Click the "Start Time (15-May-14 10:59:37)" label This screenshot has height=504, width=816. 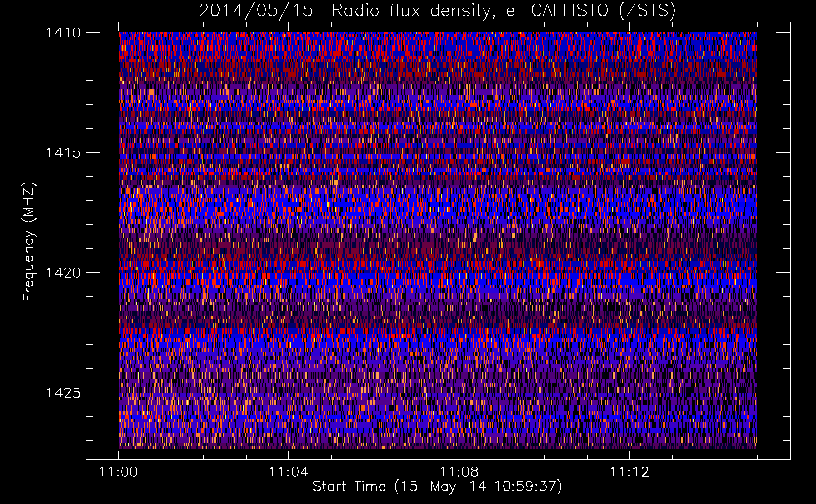click(x=437, y=487)
